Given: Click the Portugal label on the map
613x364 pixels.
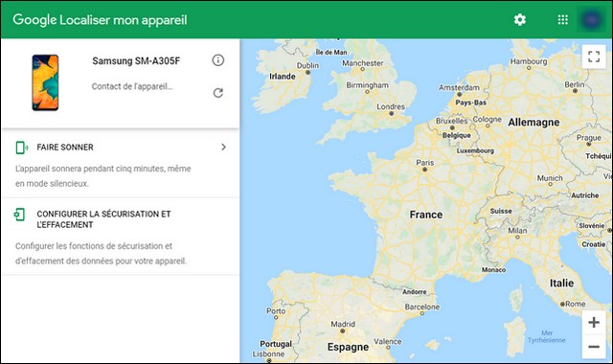Looking at the screenshot, I should pos(276,344).
